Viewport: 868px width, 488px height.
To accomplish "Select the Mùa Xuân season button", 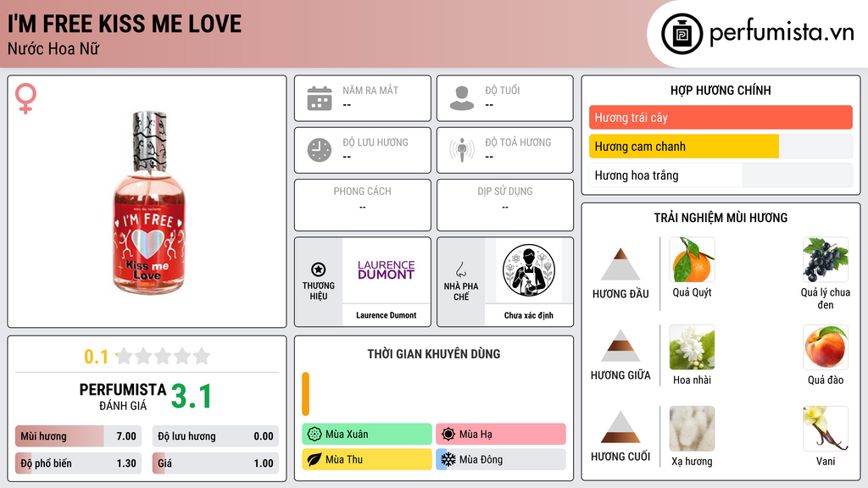I will pyautogui.click(x=367, y=435).
